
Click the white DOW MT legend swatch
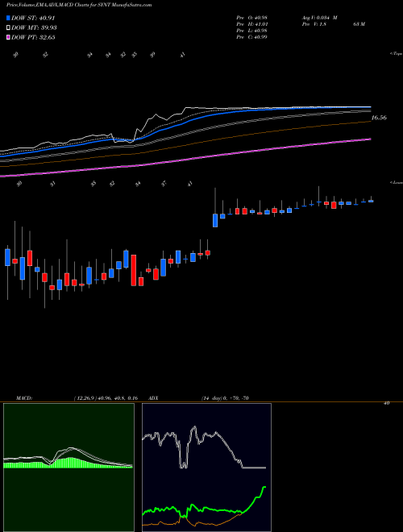click(x=9, y=27)
